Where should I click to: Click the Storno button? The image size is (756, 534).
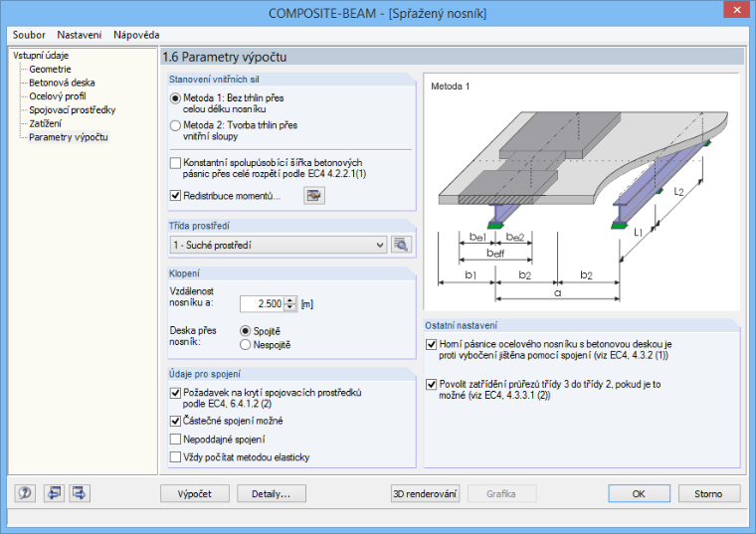point(708,493)
